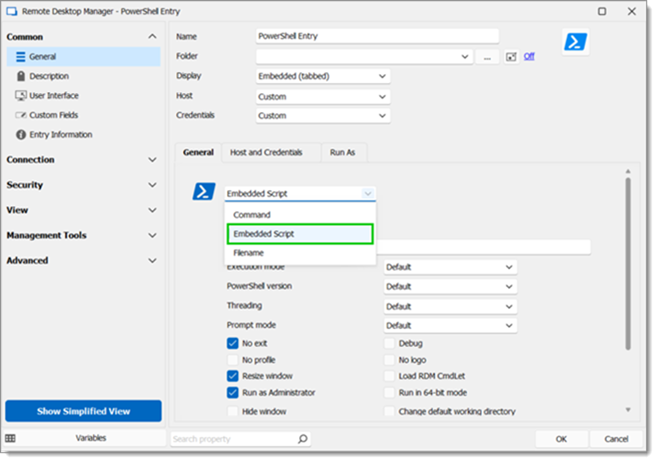Screen dimensions: 657x463
Task: Click the folder browse ellipsis button
Action: (x=487, y=57)
